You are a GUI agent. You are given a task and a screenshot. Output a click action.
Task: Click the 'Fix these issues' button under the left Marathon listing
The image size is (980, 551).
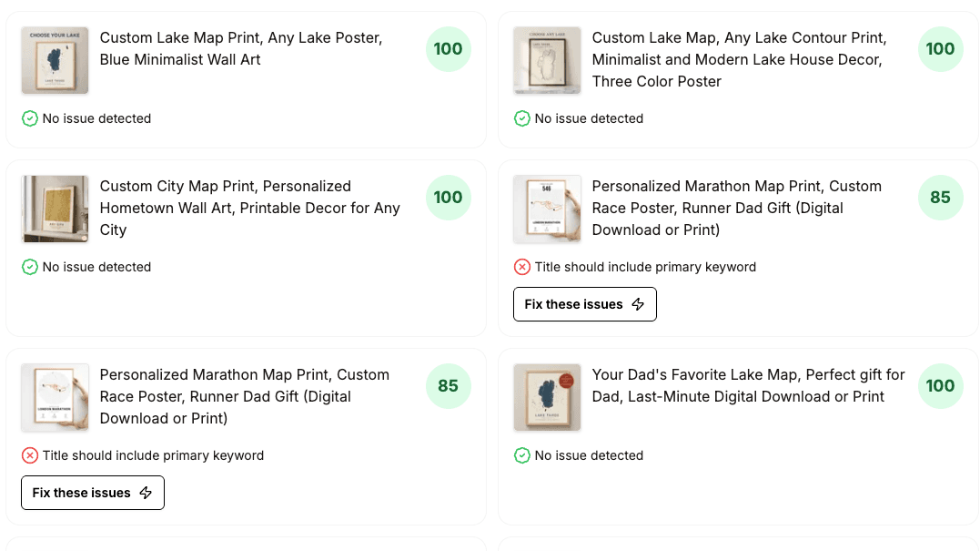93,493
